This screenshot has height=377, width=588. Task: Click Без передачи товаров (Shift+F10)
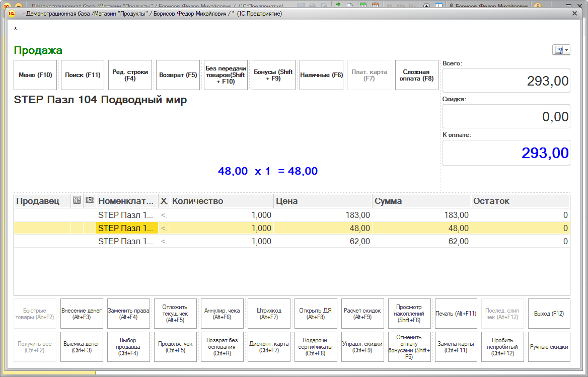click(x=226, y=75)
